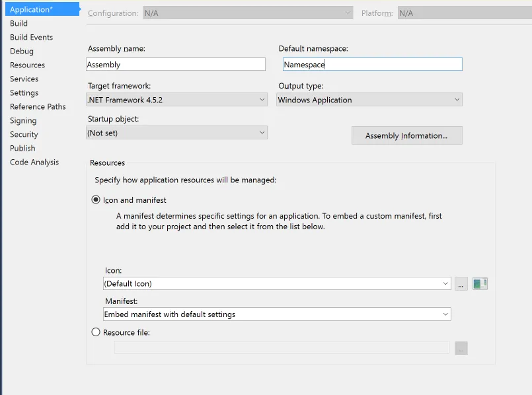Image resolution: width=532 pixels, height=395 pixels.
Task: Open the Reference Paths tab
Action: pos(38,107)
